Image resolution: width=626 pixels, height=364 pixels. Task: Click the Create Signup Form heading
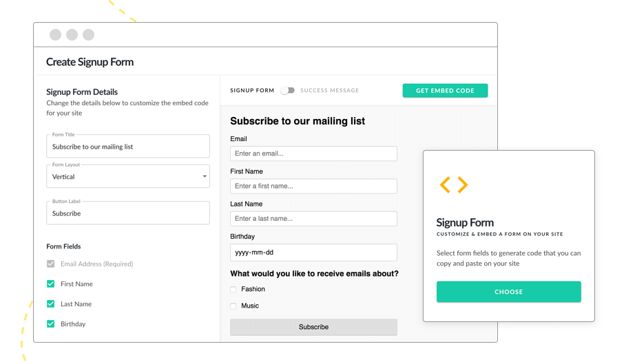pos(90,62)
